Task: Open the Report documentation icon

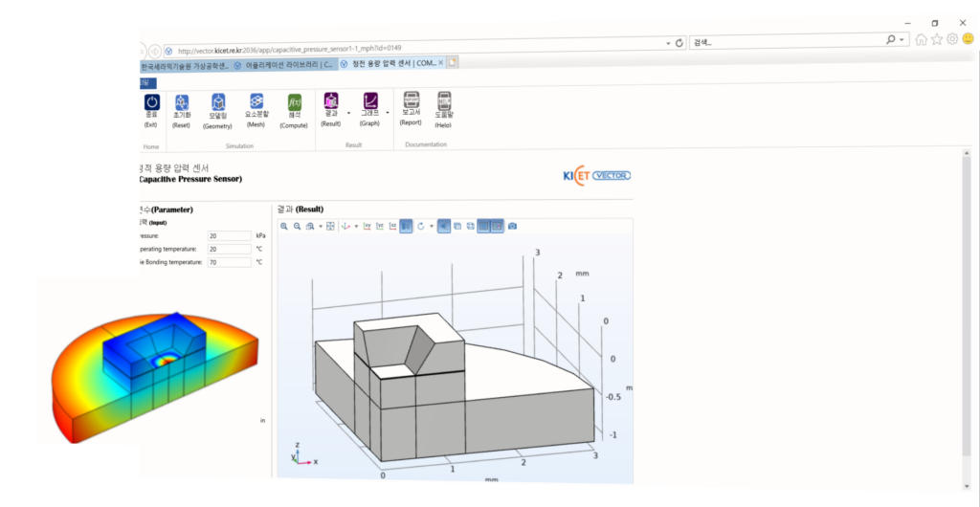Action: tap(412, 102)
